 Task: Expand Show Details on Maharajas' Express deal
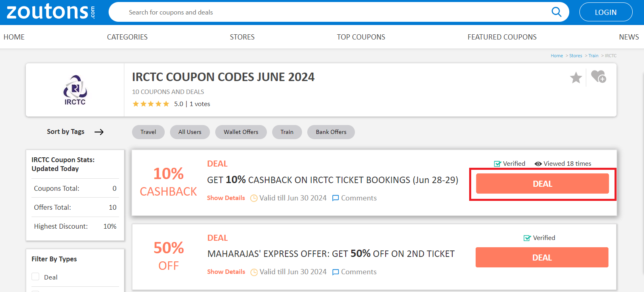coord(226,272)
